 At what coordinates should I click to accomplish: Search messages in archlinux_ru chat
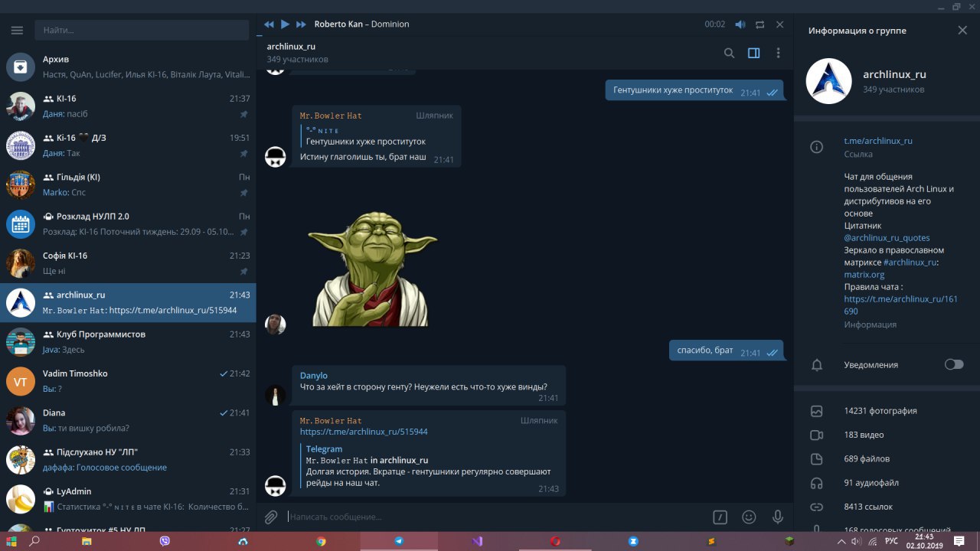pos(729,53)
